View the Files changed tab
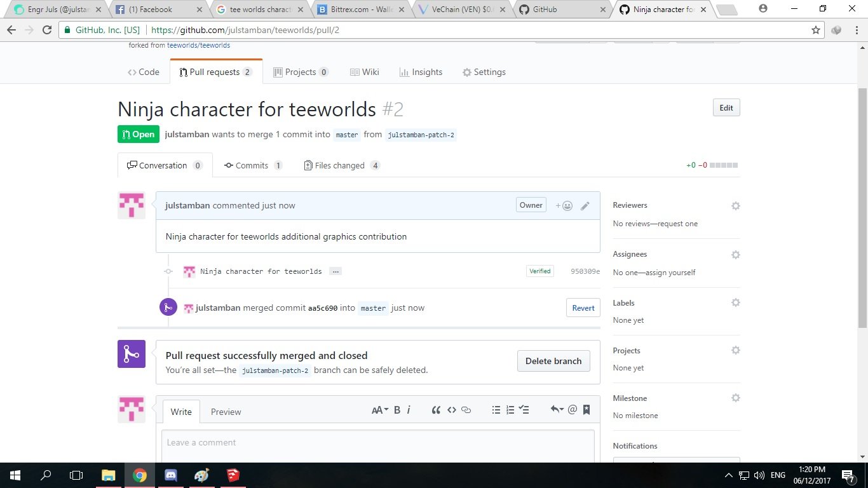The height and width of the screenshot is (488, 868). click(342, 165)
